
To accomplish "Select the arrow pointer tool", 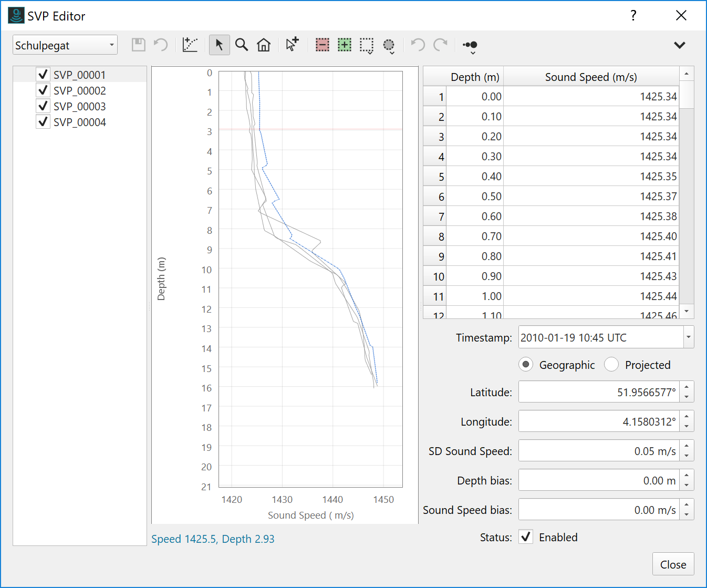I will coord(219,45).
